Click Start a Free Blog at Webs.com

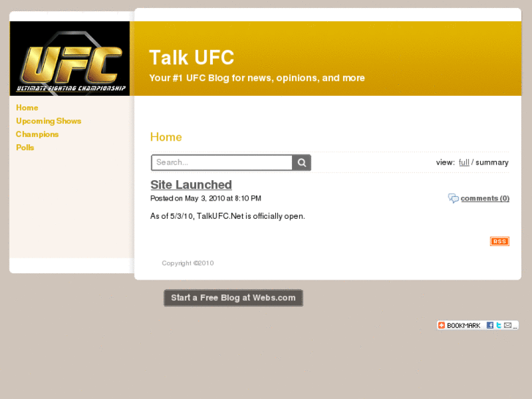(233, 298)
